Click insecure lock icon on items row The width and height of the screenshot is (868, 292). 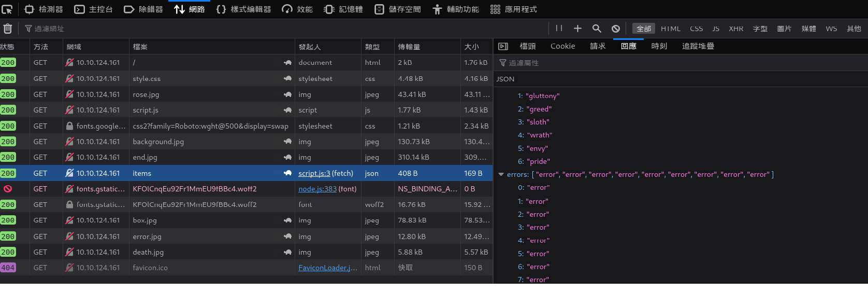click(69, 173)
